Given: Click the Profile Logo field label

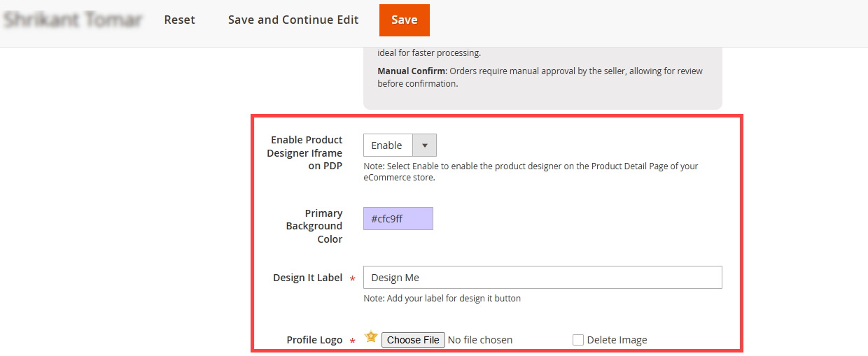Looking at the screenshot, I should pyautogui.click(x=314, y=340).
